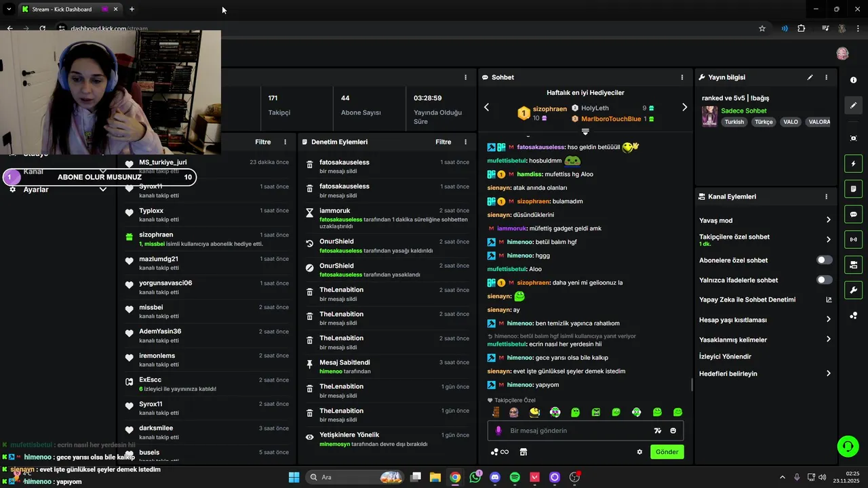Viewport: 868px width, 488px height.
Task: Open Filtre in activity feed panel
Action: coord(263,142)
